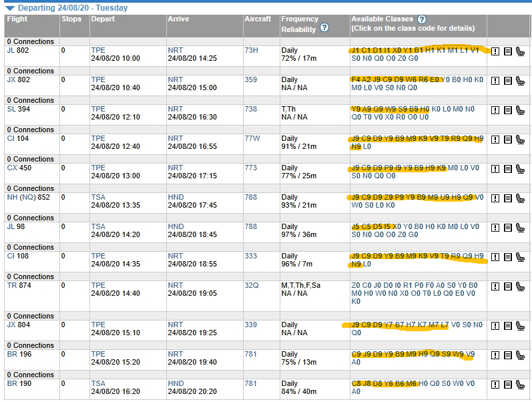This screenshot has height=402, width=532.
Task: Open info alert icon for CX 450
Action: point(495,169)
